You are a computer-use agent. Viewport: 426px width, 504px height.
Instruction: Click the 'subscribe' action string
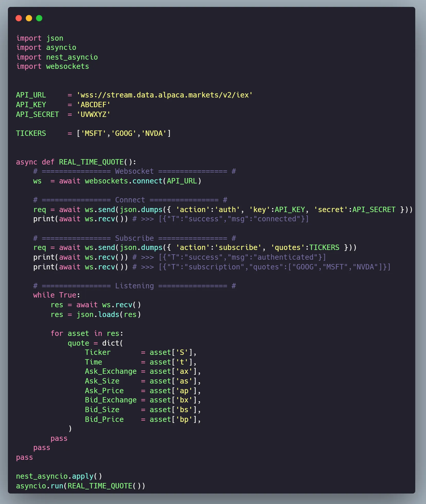[238, 248]
